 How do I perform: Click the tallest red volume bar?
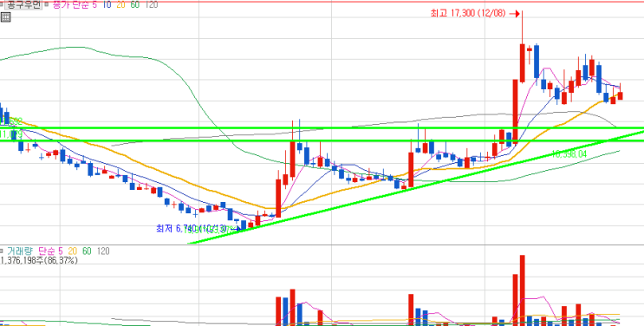point(523,290)
